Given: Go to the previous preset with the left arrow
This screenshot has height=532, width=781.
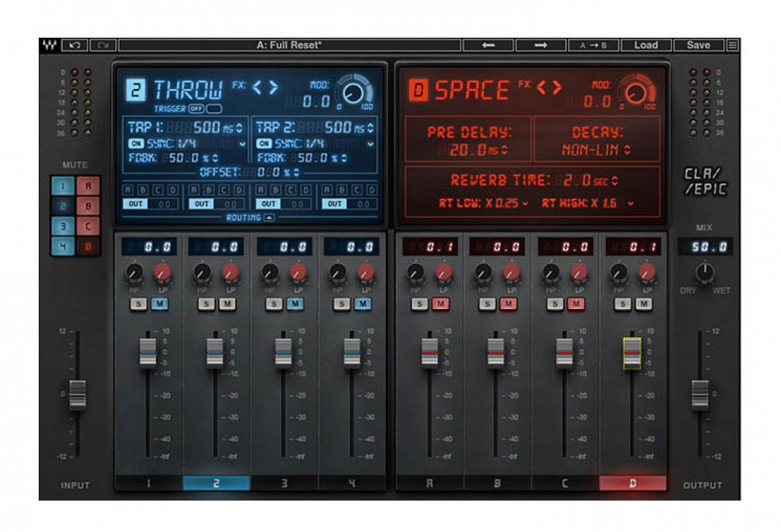Looking at the screenshot, I should (488, 46).
